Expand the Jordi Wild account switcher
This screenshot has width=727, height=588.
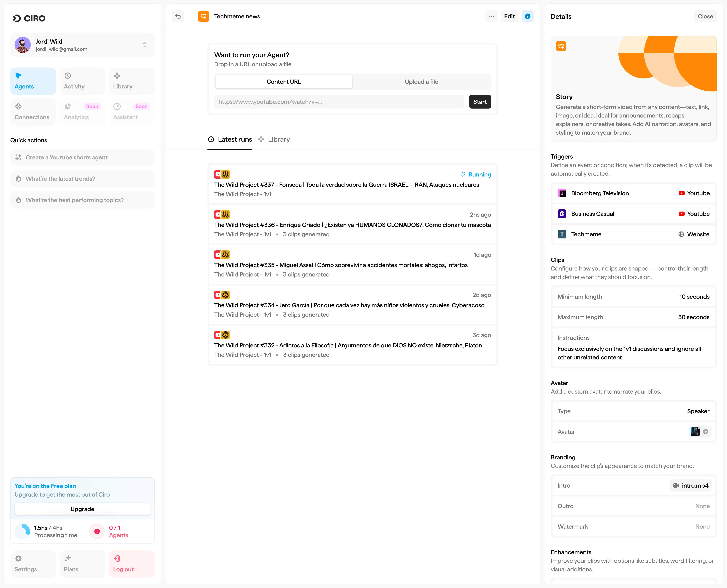coord(144,45)
